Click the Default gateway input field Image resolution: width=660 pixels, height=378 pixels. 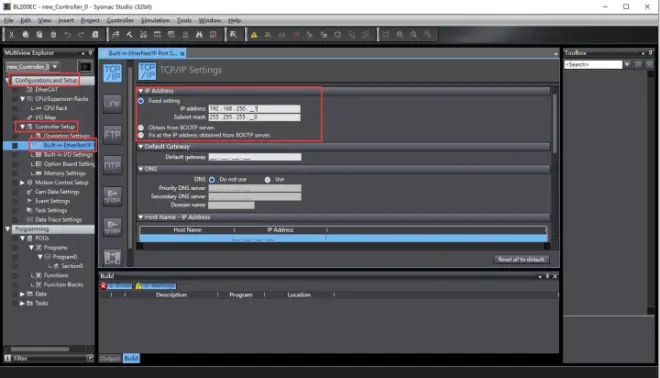tap(255, 157)
